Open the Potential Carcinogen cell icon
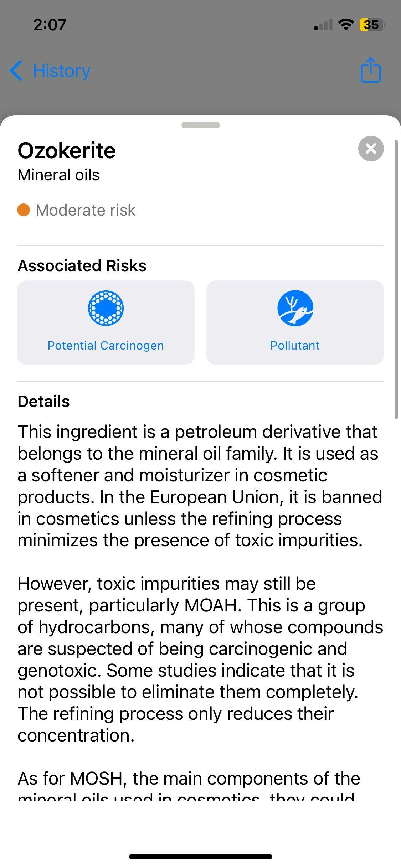401x868 pixels. point(106,308)
